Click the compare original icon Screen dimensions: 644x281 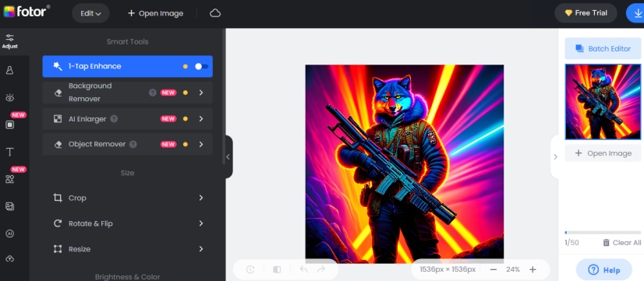277,269
